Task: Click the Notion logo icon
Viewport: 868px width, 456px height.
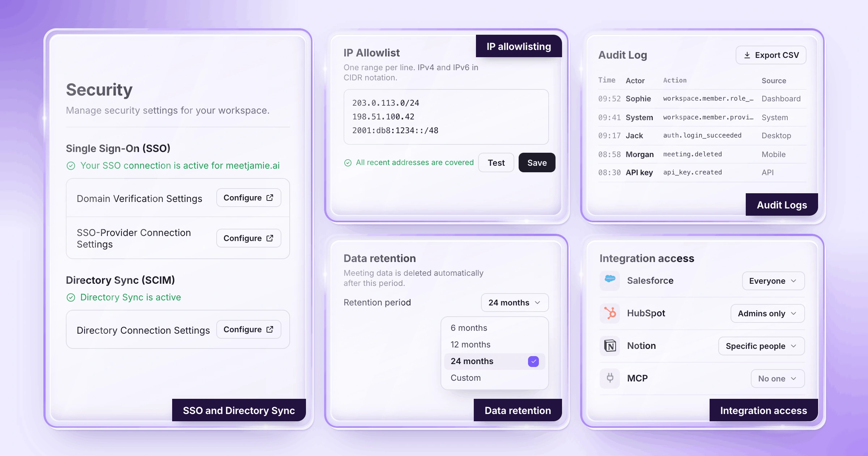Action: tap(610, 346)
